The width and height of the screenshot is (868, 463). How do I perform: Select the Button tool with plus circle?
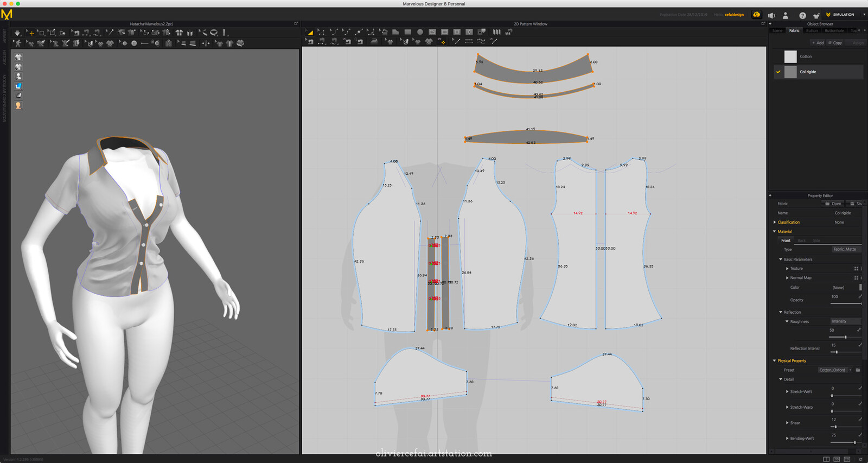click(134, 43)
